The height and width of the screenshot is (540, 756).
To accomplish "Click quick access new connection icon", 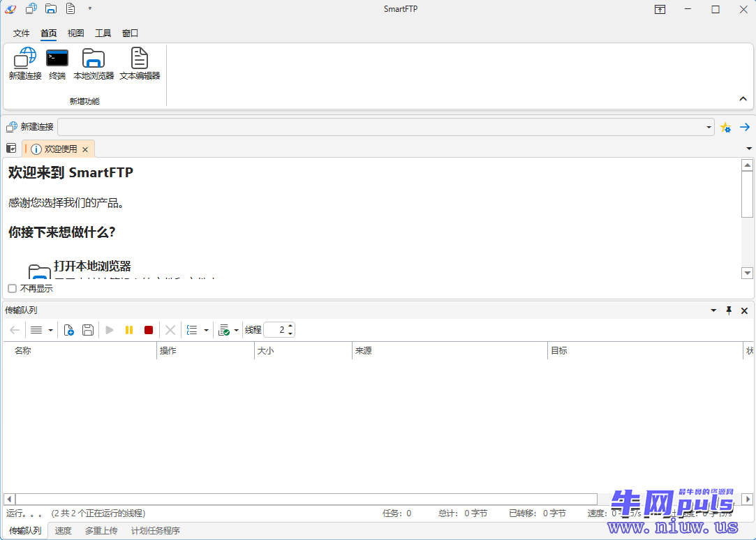I will 31,8.
